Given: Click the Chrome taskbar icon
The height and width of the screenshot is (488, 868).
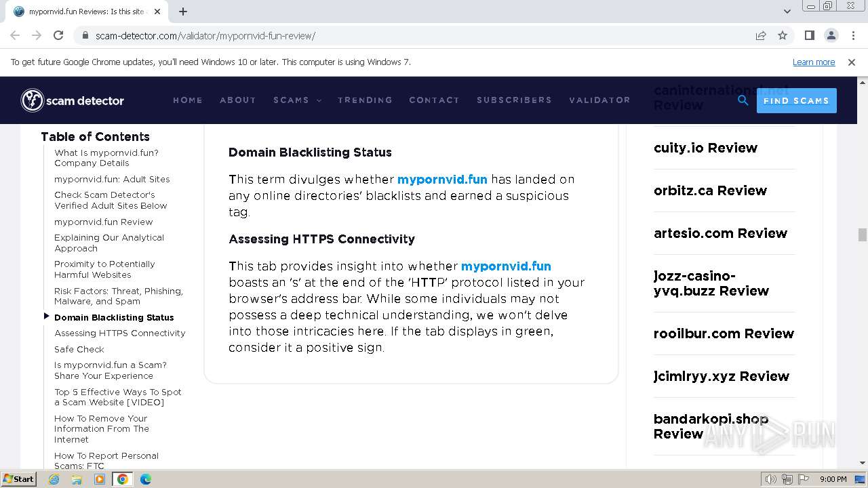Looking at the screenshot, I should point(123,479).
